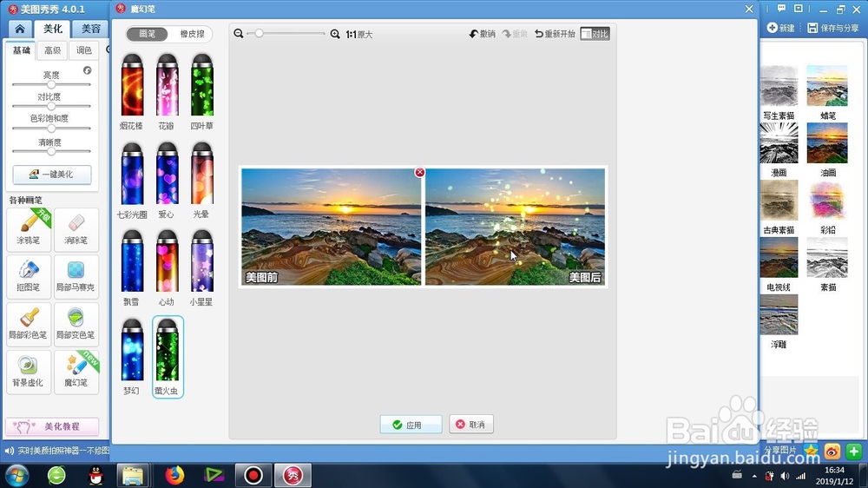Image resolution: width=868 pixels, height=488 pixels.
Task: Select the 心动 brush
Action: [x=167, y=267]
